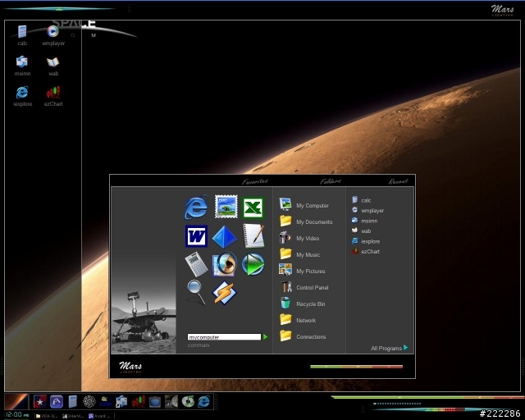Viewport: 525px width, 420px height.
Task: Open My Music folder entry
Action: [299, 254]
